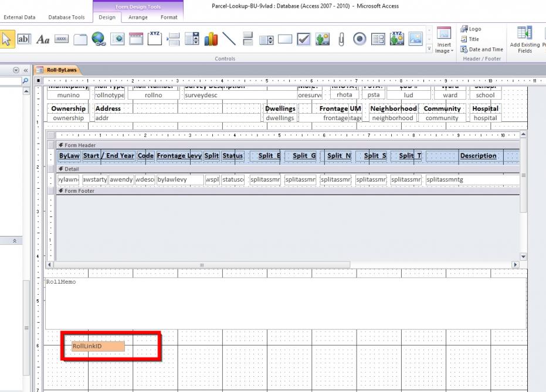
Task: Pick the Option Button control
Action: (360, 39)
